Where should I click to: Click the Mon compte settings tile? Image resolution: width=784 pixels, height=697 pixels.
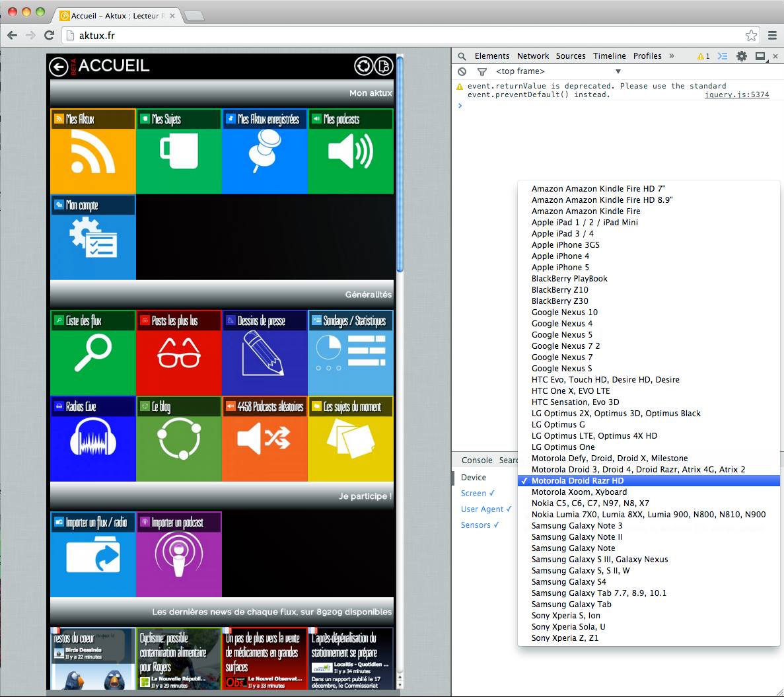coord(93,237)
